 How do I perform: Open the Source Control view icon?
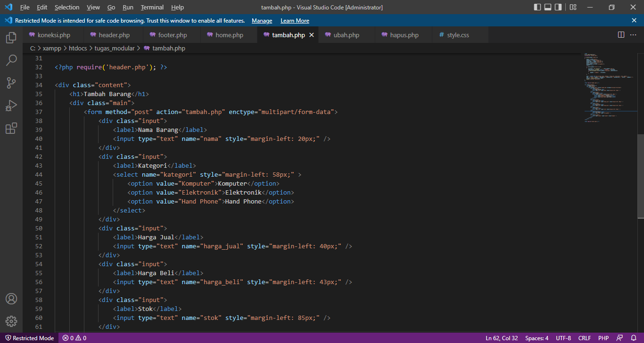11,83
